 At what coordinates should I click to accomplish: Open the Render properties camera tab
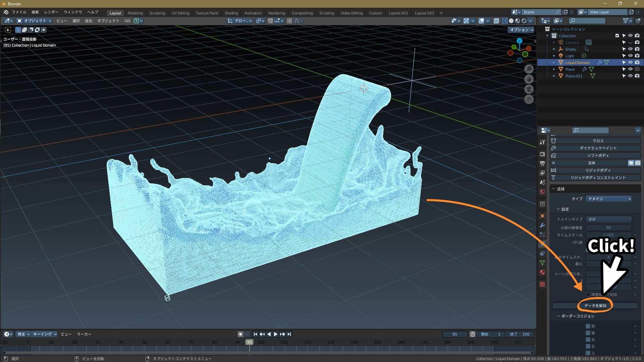point(542,154)
